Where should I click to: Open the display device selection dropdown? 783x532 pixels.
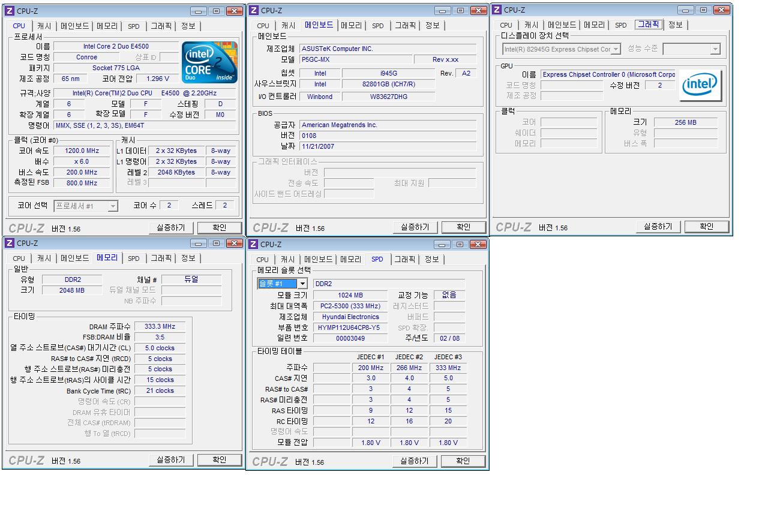click(616, 49)
